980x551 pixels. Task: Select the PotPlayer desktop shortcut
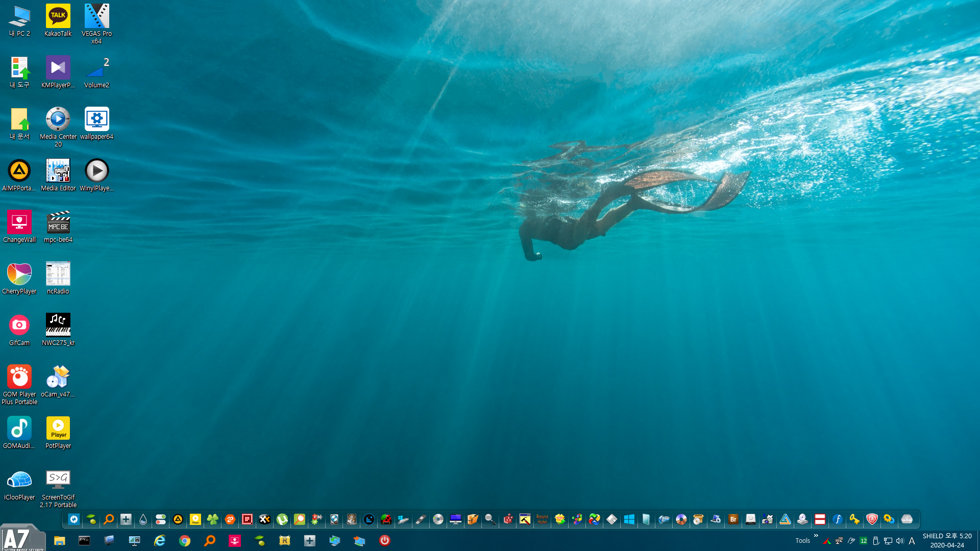pyautogui.click(x=58, y=433)
